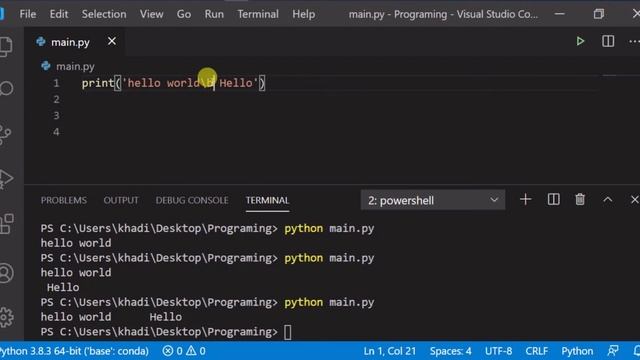This screenshot has width=640, height=360.
Task: Open editor More Actions ellipsis
Action: pyautogui.click(x=634, y=41)
